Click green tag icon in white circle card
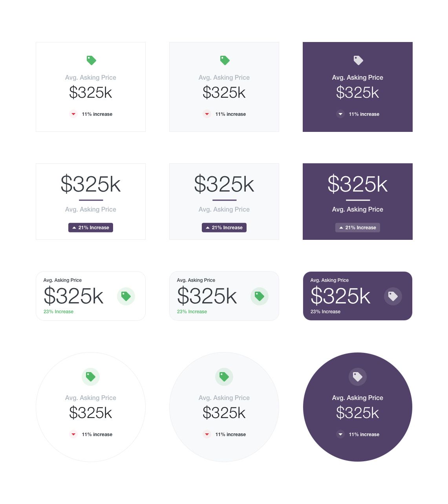448x504 pixels. (x=91, y=377)
